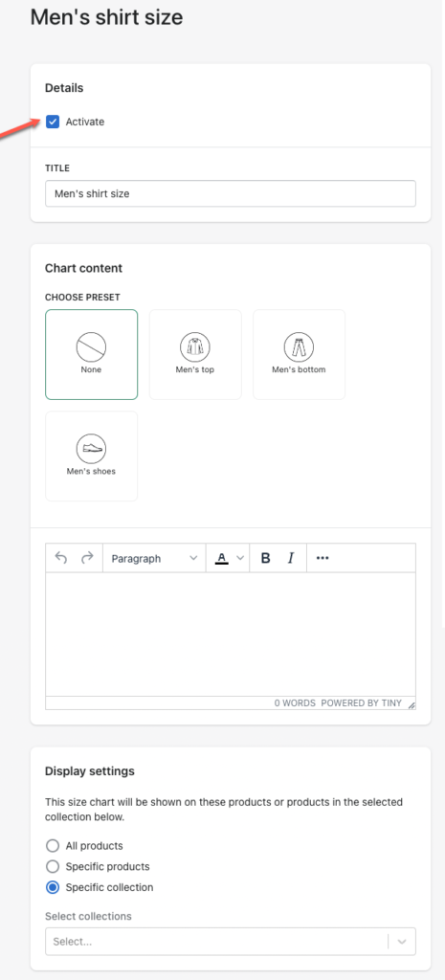Choose the Men's bottom preset
This screenshot has width=445, height=980.
pyautogui.click(x=299, y=354)
